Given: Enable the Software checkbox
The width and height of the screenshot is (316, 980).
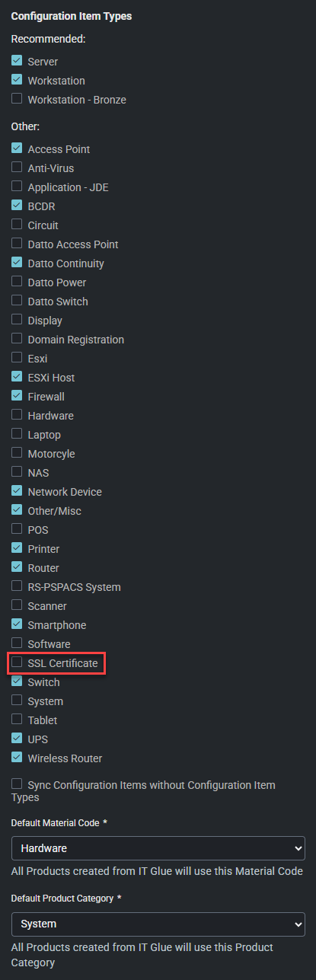Looking at the screenshot, I should tap(17, 643).
